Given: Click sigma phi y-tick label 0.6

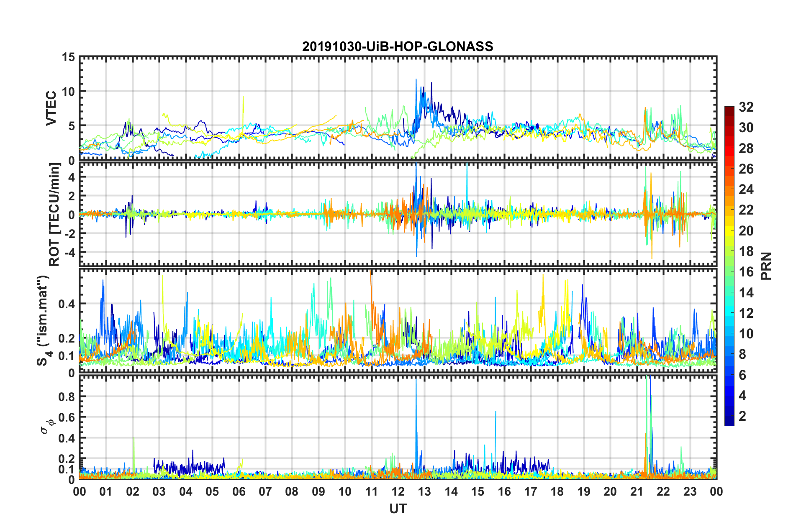Looking at the screenshot, I should pyautogui.click(x=67, y=417).
